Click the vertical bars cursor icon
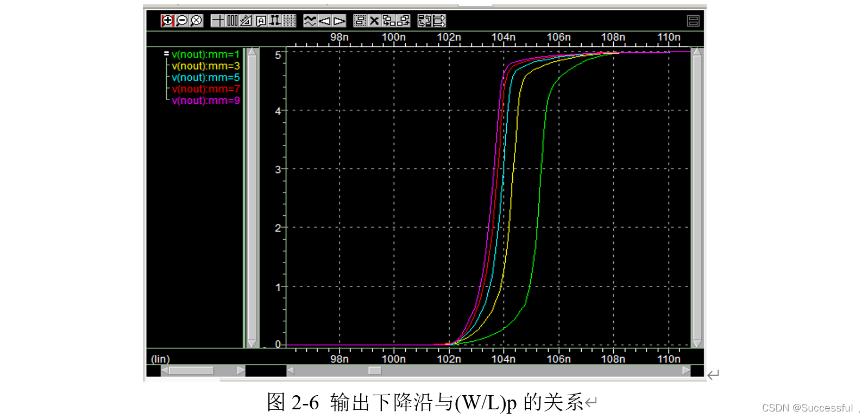The image size is (868, 418). (232, 21)
